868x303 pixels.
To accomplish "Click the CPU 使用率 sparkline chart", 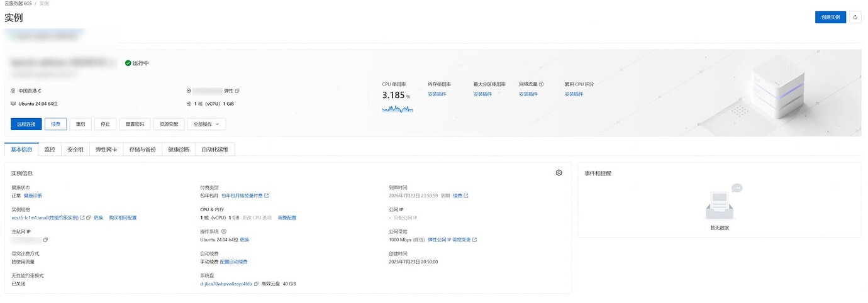I will click(398, 109).
